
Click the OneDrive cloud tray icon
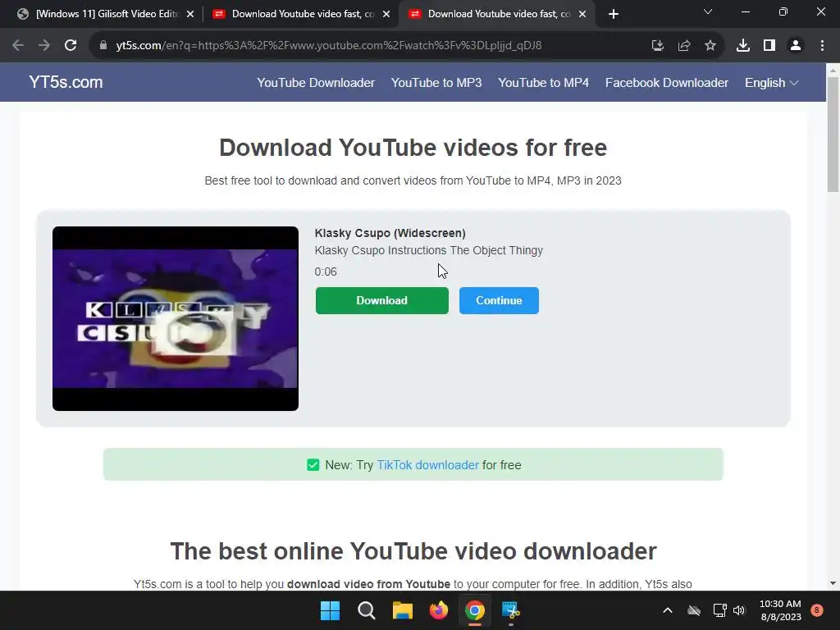click(694, 610)
